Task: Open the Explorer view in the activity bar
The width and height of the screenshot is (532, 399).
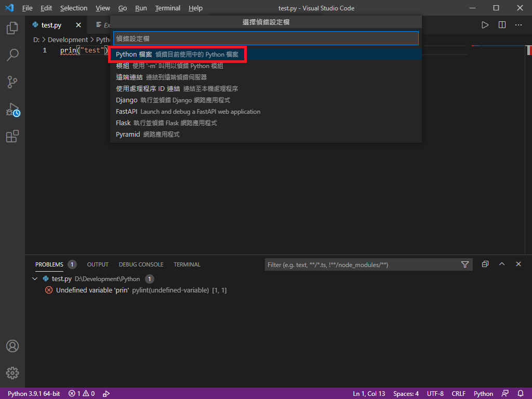Action: (x=12, y=28)
